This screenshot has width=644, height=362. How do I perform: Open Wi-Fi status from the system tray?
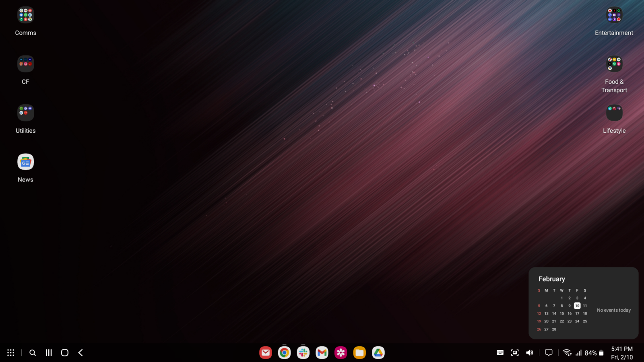pos(568,353)
